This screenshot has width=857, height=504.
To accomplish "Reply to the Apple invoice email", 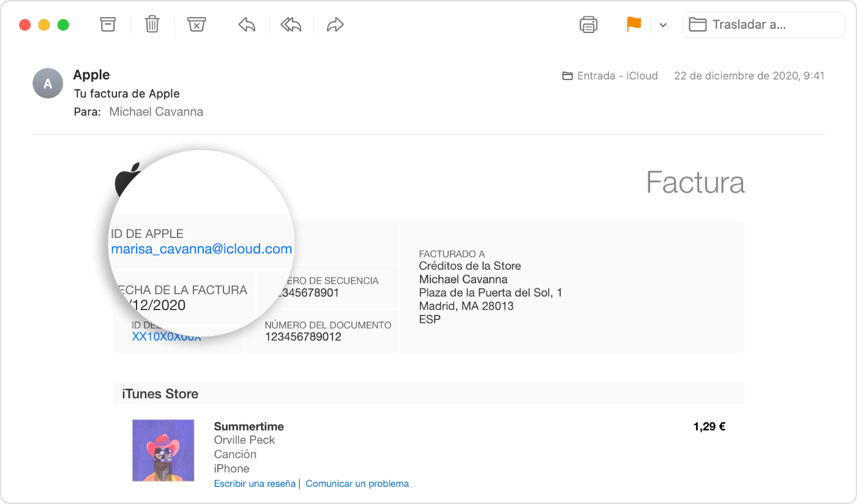I will click(246, 24).
